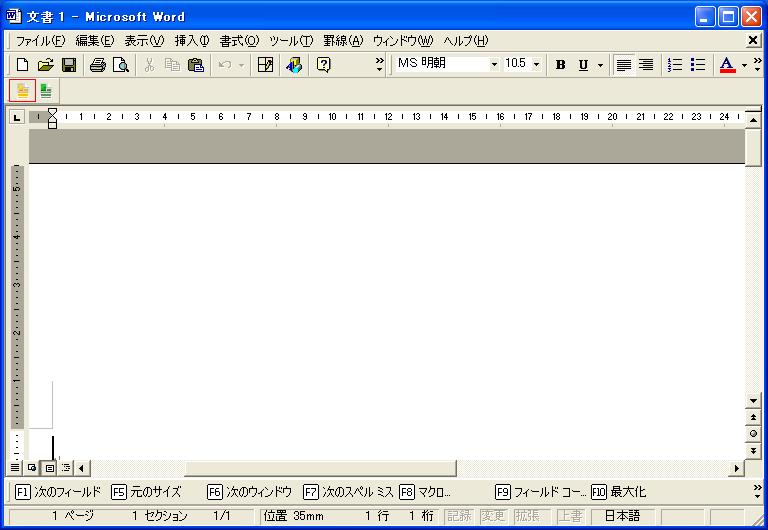
Task: Click the F7 次のスペル ミス button
Action: 348,492
